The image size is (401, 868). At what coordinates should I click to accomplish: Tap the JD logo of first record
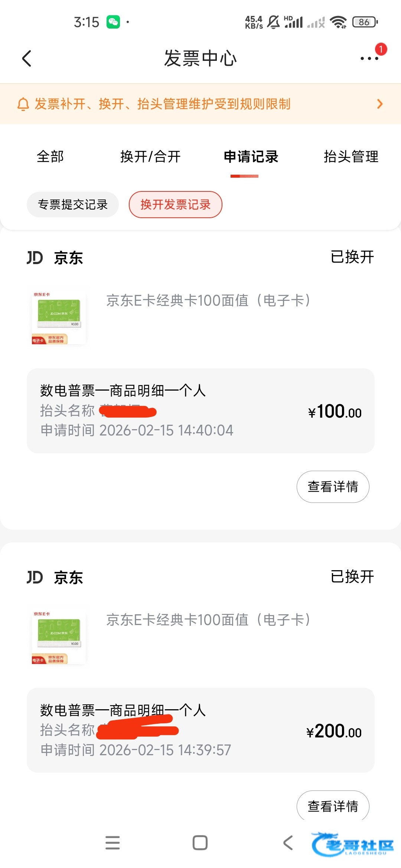pos(35,257)
